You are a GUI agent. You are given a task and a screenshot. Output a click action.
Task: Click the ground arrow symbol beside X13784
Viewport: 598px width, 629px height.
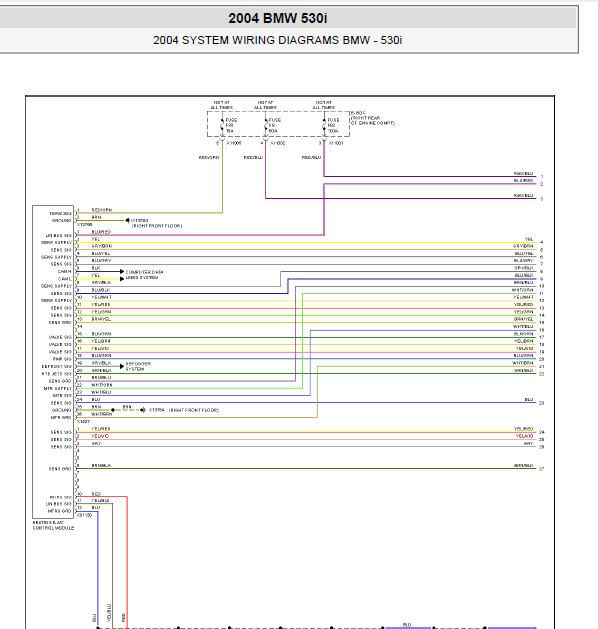[143, 410]
